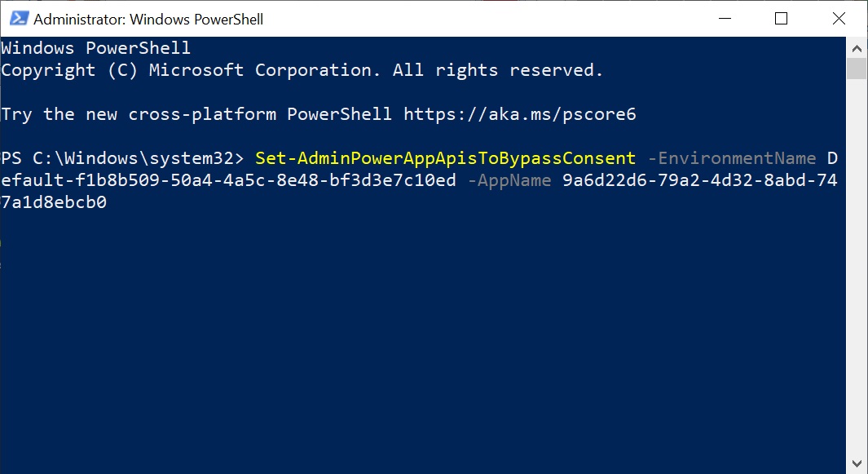This screenshot has height=474, width=868.
Task: Click the PowerShell icon in the title bar
Action: (x=18, y=18)
